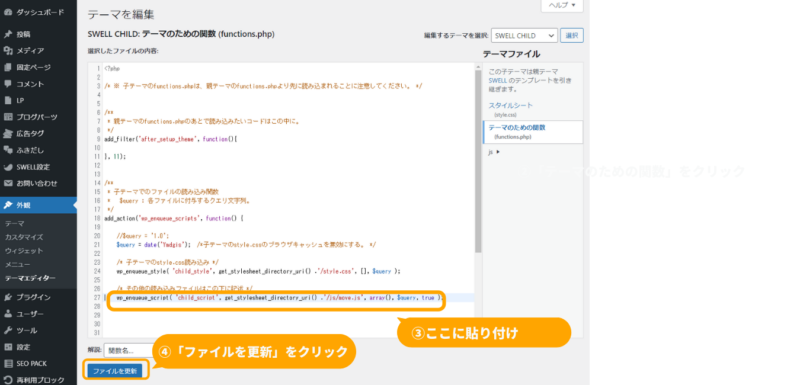Open the ヘルプ dropdown tab
Viewport: 800px width, 385px height.
(x=562, y=5)
